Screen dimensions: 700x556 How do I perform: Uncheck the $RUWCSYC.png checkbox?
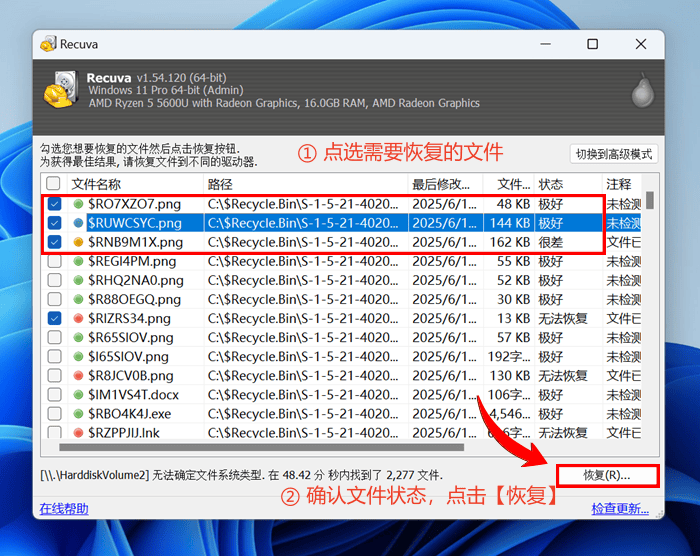pyautogui.click(x=54, y=223)
